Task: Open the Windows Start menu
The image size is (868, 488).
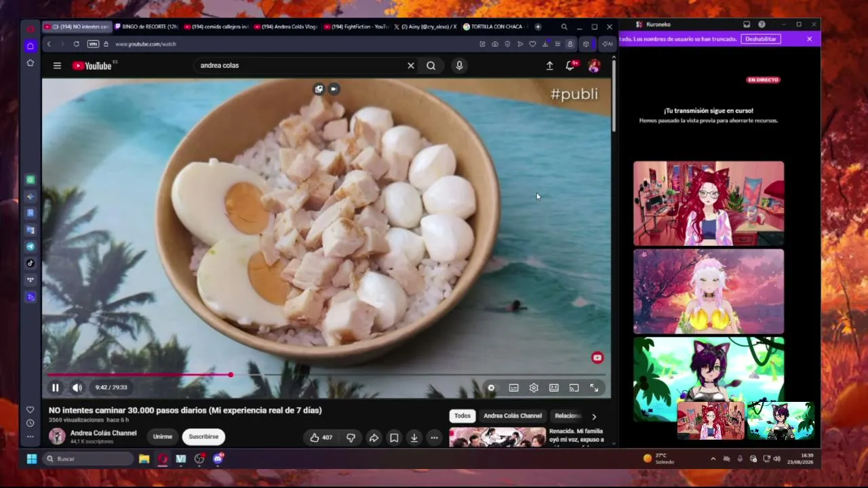Action: pyautogui.click(x=31, y=459)
